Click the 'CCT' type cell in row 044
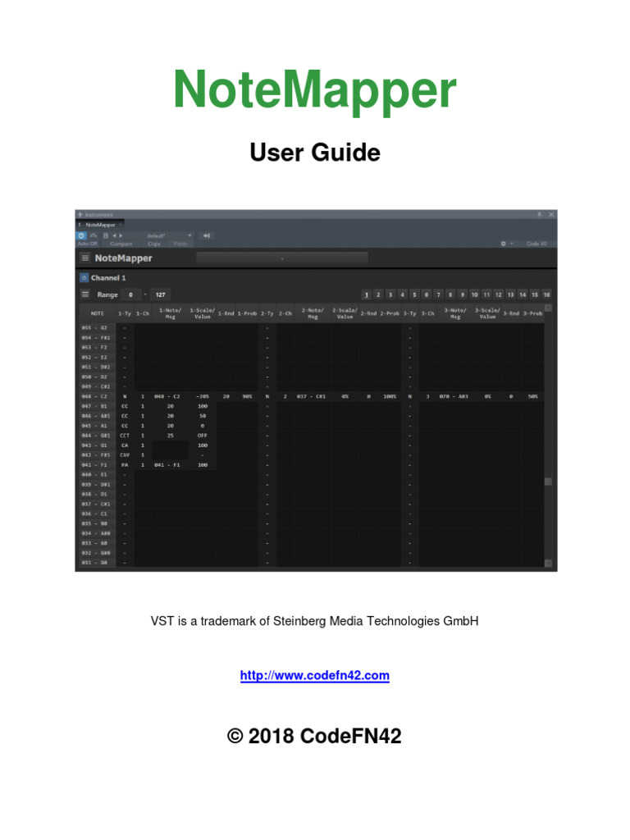Screen dimensions: 630x840 (x=125, y=436)
